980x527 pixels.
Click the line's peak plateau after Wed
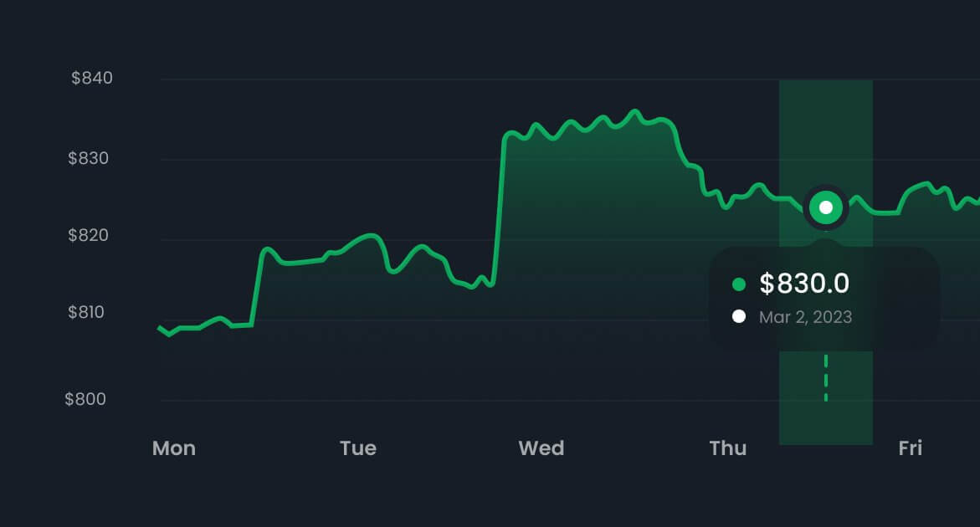603,121
